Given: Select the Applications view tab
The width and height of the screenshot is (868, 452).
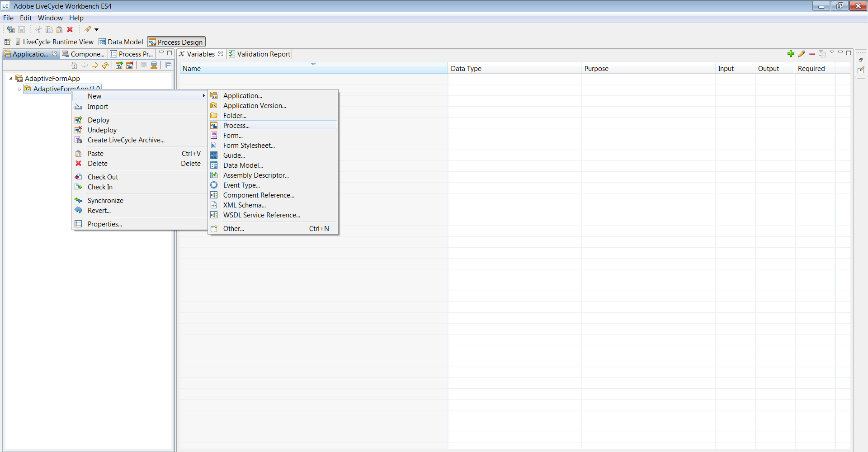Looking at the screenshot, I should coord(30,54).
